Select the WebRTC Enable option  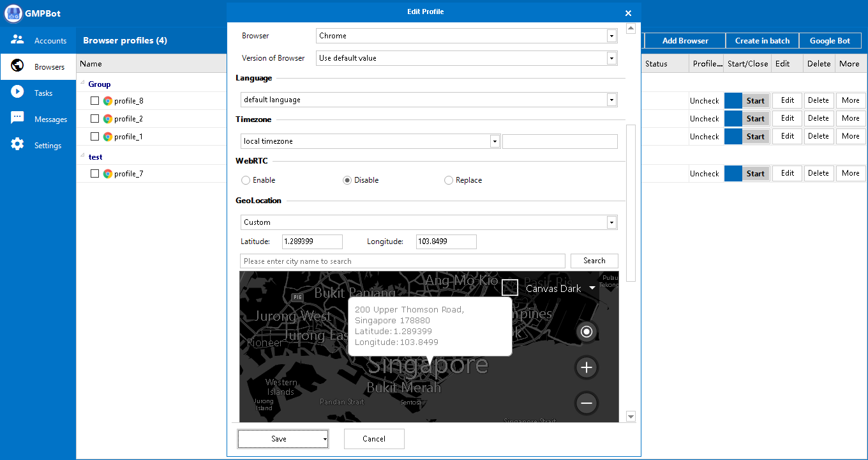tap(246, 180)
